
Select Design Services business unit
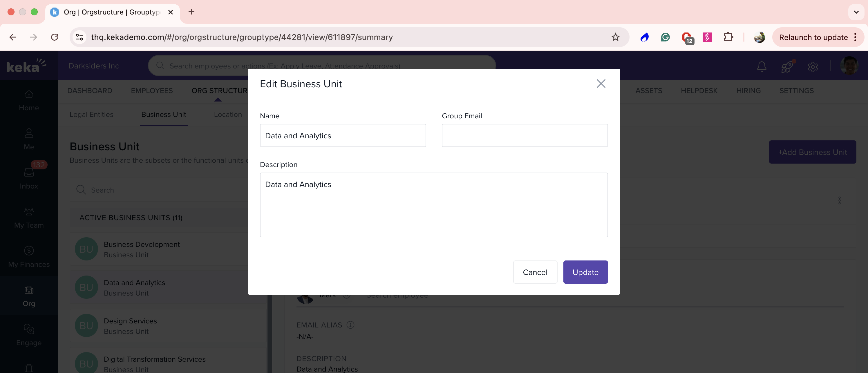pyautogui.click(x=130, y=325)
